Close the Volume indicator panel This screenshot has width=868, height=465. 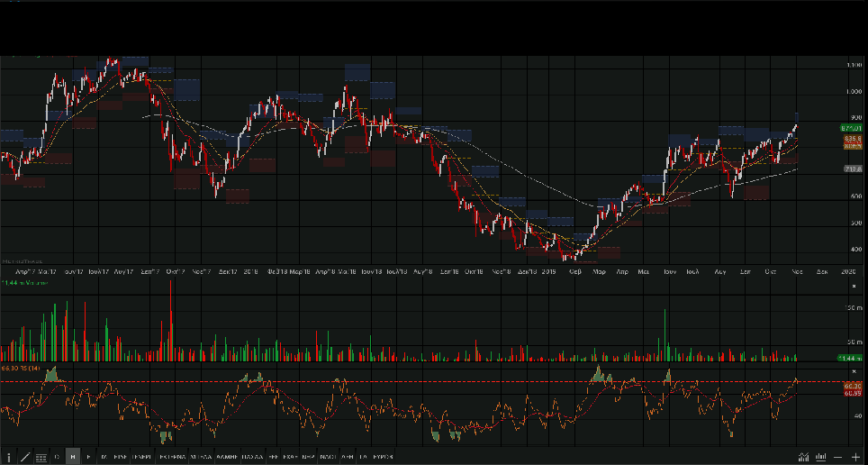(x=854, y=285)
